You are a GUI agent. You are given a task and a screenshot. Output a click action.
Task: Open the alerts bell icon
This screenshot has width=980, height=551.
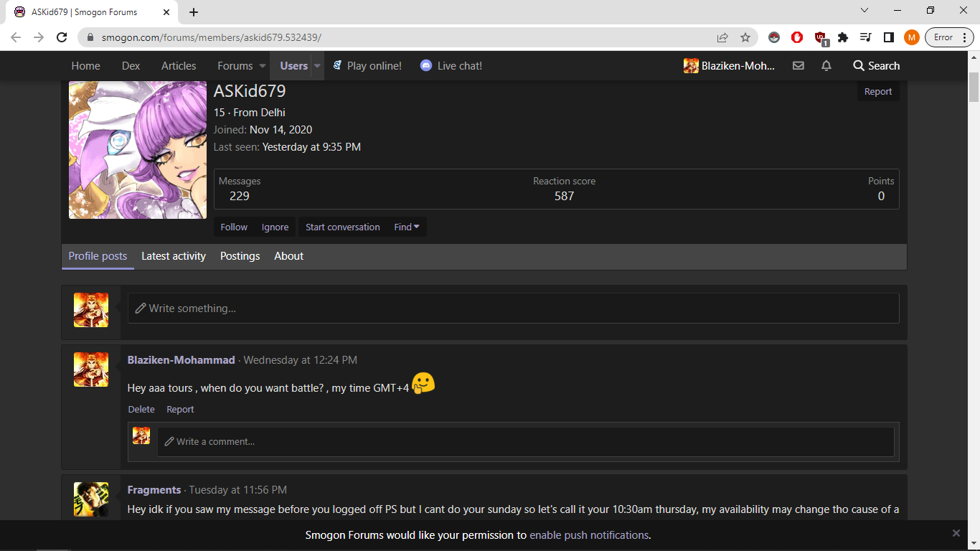point(826,66)
